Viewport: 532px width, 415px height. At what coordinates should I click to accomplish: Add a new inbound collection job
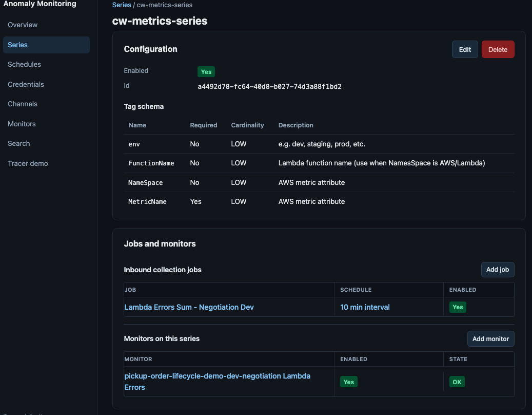(x=498, y=269)
